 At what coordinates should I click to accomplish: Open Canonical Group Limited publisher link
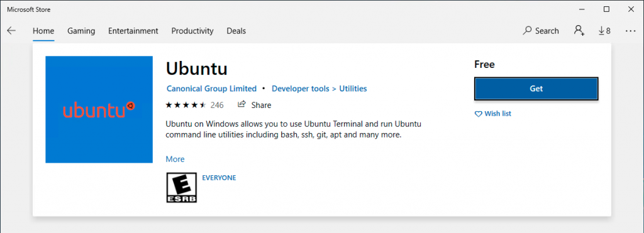point(211,89)
